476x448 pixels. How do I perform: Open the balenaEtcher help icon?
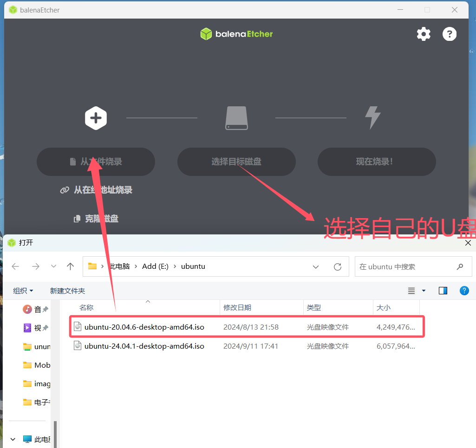(x=449, y=34)
